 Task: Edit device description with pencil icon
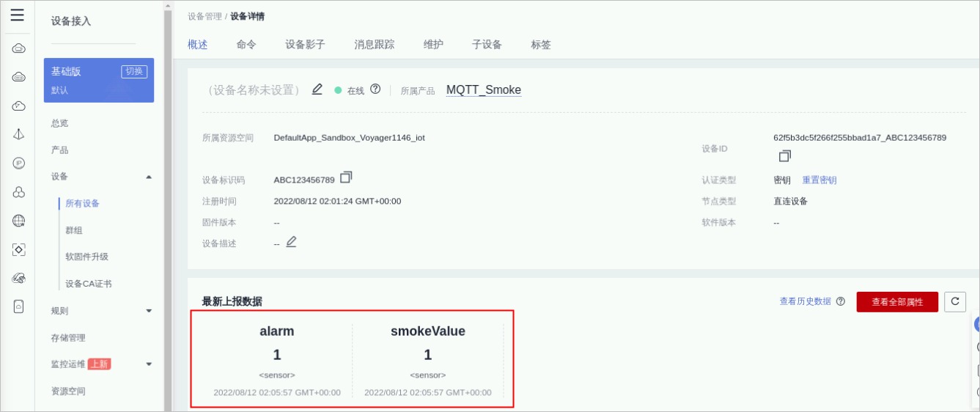click(291, 242)
